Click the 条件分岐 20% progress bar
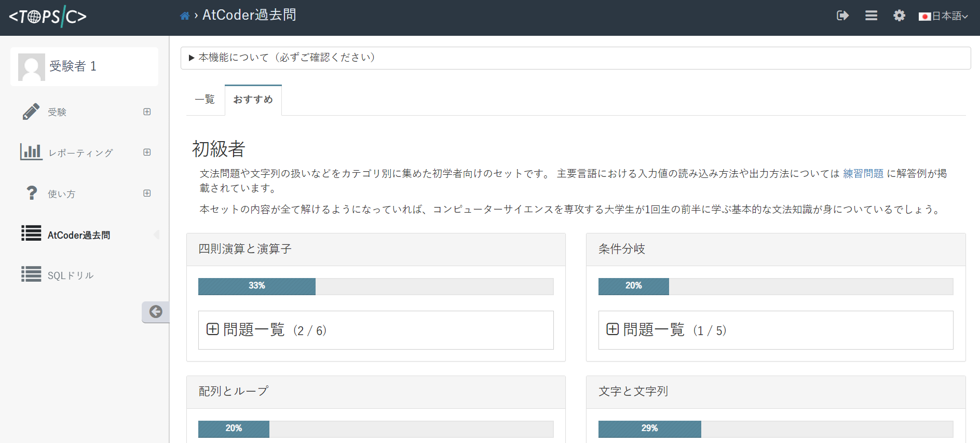Screen dimensions: 980x443 (x=776, y=286)
